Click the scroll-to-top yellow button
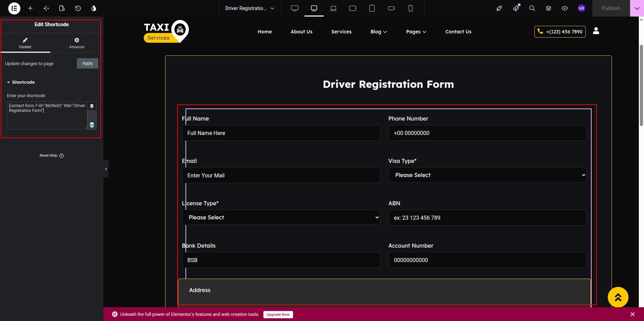 coord(618,297)
